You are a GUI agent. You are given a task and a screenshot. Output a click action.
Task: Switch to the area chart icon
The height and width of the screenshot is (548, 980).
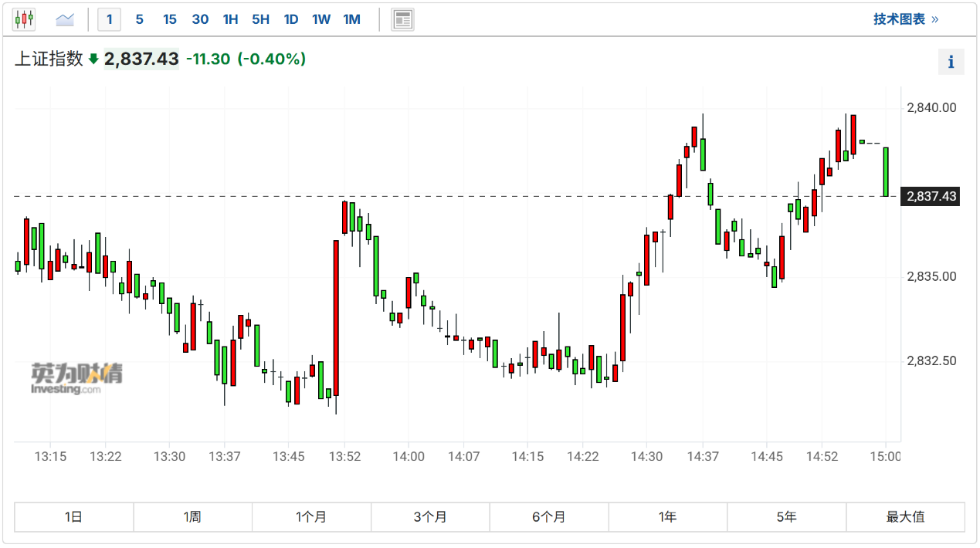click(66, 19)
